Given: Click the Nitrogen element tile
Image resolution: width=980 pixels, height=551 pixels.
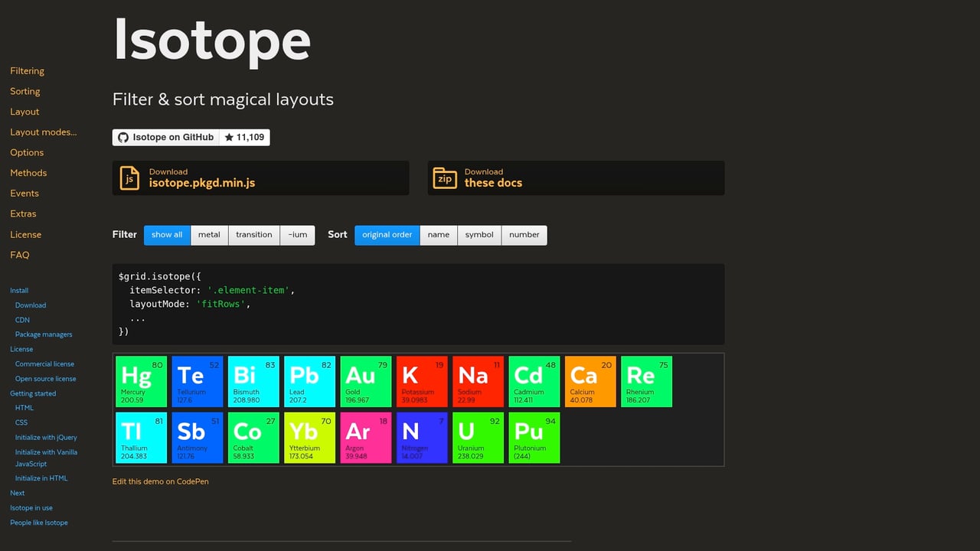Looking at the screenshot, I should click(421, 437).
